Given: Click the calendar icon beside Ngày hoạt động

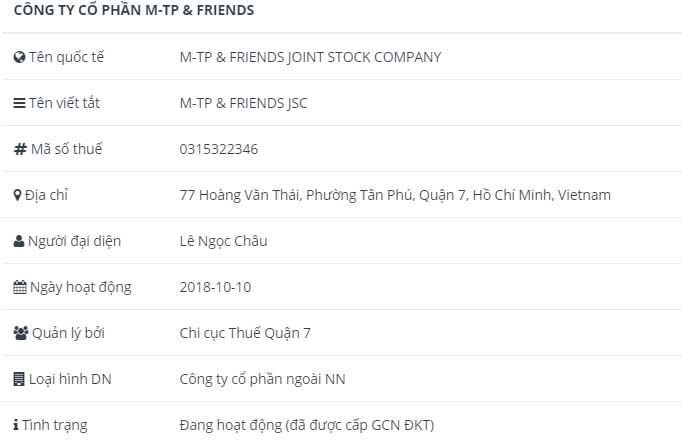Looking at the screenshot, I should point(19,287).
